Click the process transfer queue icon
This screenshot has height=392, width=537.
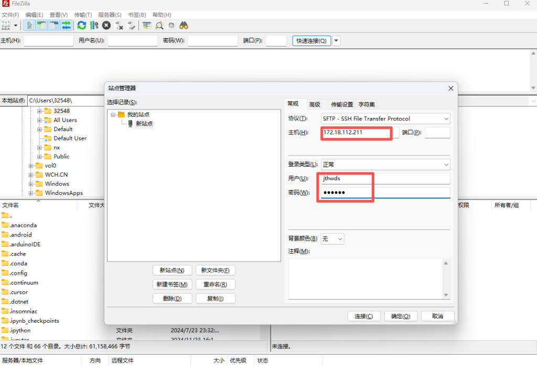(x=94, y=25)
